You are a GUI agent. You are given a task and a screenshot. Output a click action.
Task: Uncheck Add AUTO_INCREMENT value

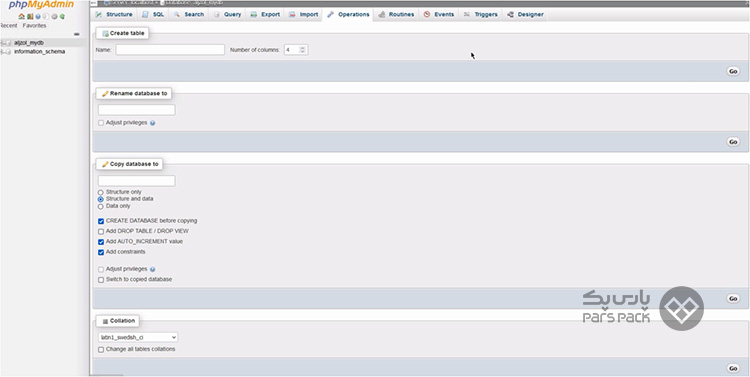point(101,242)
